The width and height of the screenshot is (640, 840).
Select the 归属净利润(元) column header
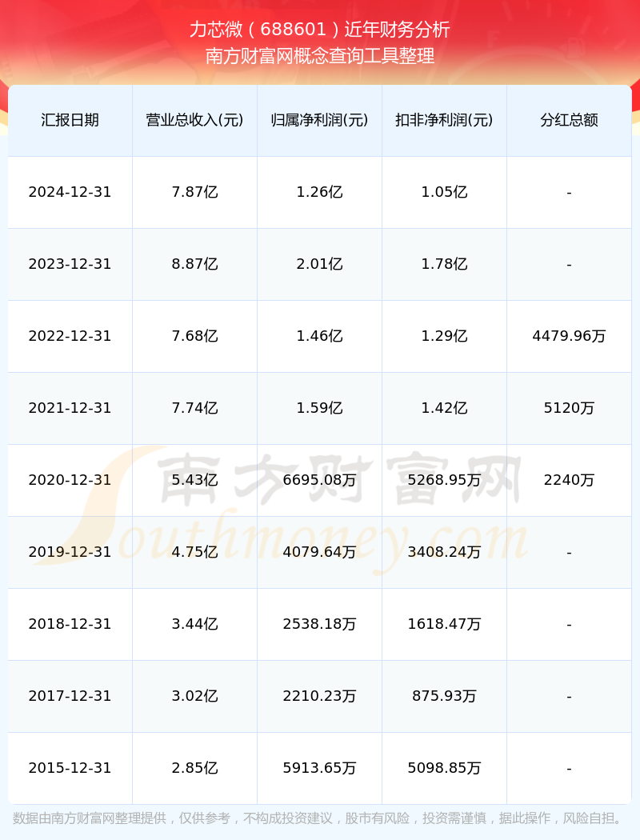tap(320, 120)
